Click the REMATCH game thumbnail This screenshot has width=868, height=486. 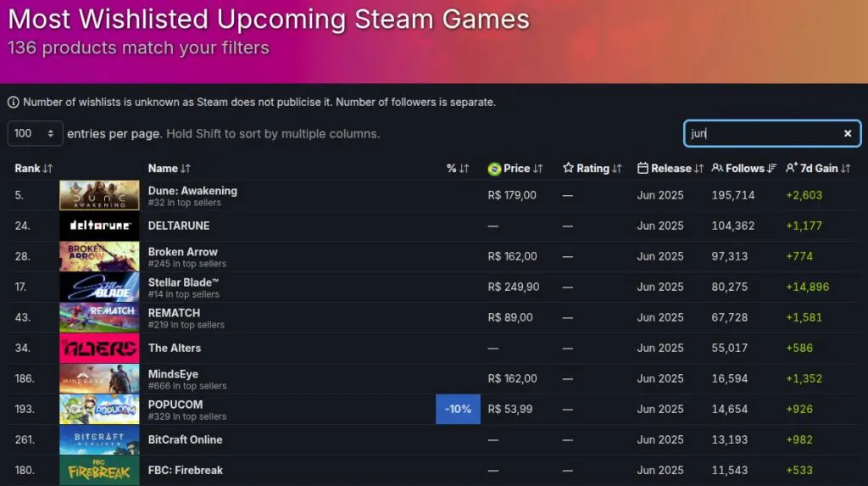(x=99, y=317)
